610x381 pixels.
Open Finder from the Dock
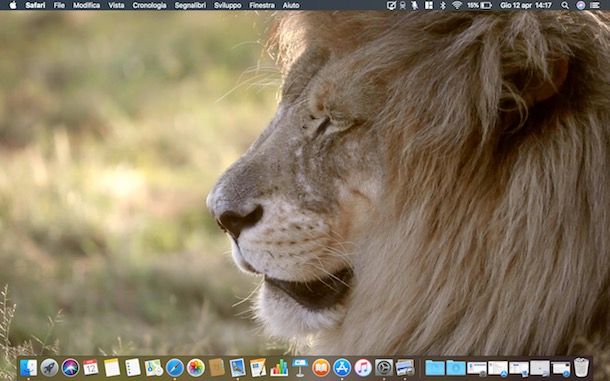click(x=28, y=368)
